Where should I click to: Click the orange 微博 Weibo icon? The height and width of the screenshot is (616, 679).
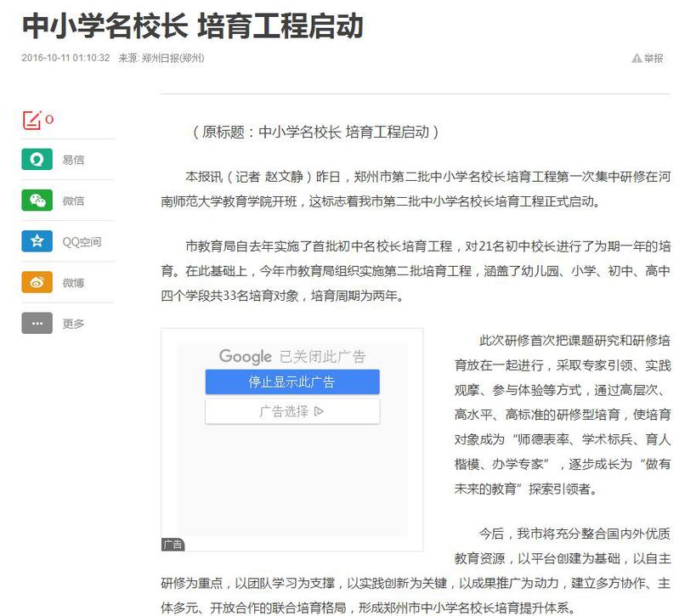37,282
